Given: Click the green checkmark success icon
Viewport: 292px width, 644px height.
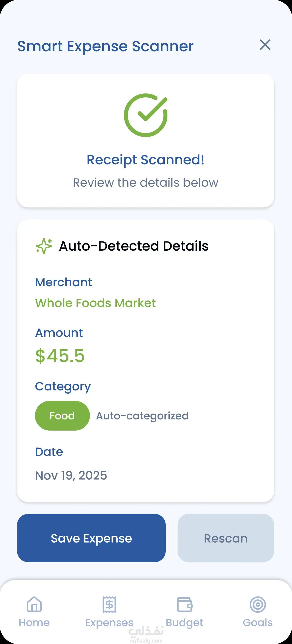Looking at the screenshot, I should tap(146, 115).
